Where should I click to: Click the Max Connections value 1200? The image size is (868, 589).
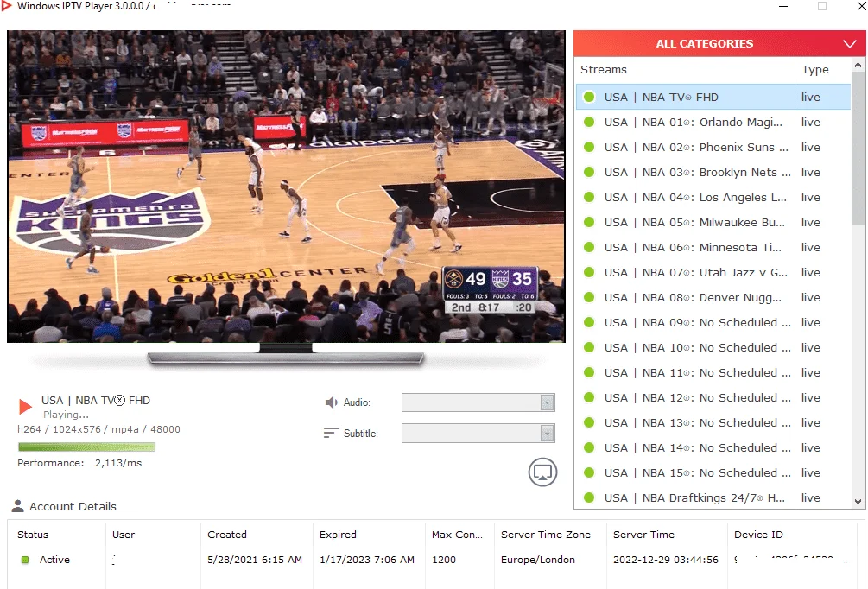(x=443, y=560)
